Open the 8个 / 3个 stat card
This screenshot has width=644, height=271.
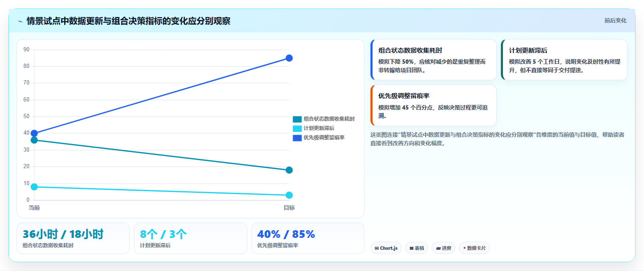point(190,238)
